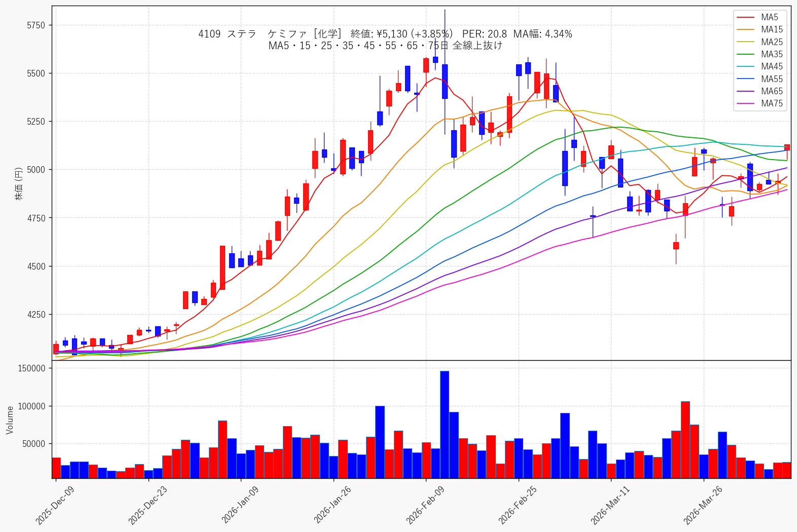Screen dimensions: 797x532
Task: Click the 2025-Dec-23 date label
Action: pos(148,505)
